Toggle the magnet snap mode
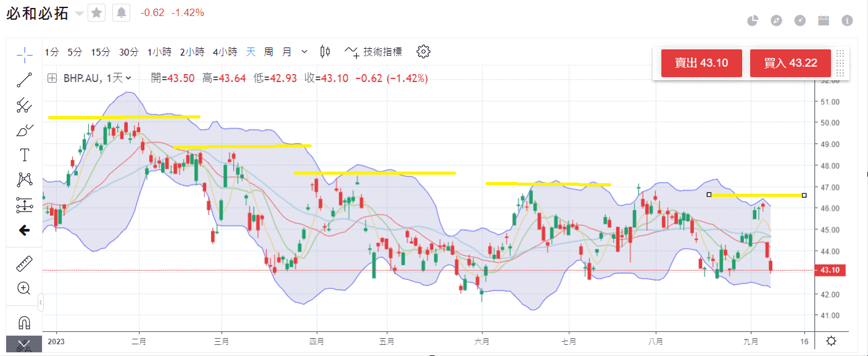 (x=25, y=322)
